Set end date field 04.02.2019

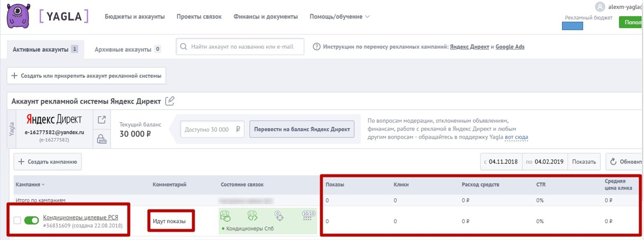click(x=545, y=162)
